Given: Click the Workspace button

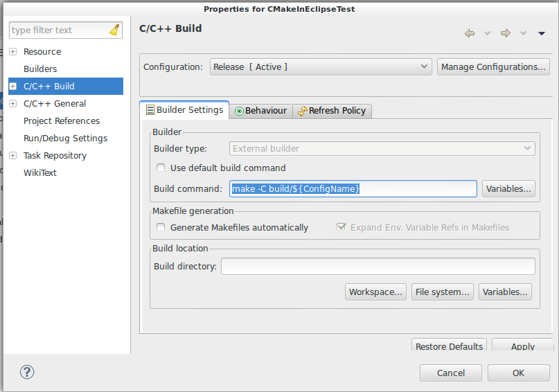Looking at the screenshot, I should point(375,292).
